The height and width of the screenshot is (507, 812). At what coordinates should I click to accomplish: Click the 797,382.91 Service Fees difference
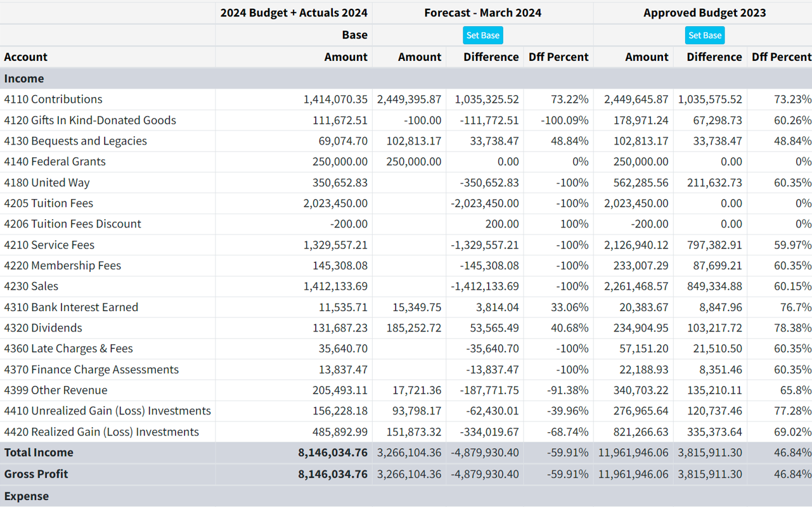pos(714,245)
